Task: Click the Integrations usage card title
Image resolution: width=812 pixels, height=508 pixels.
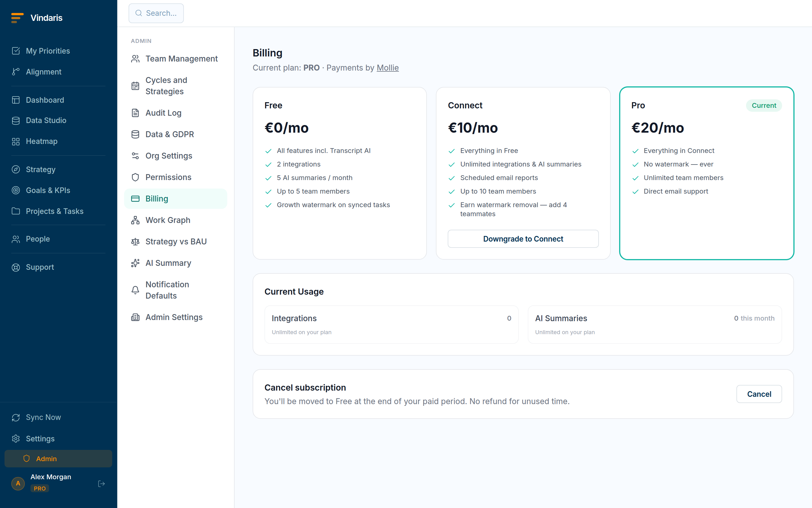Action: [294, 318]
